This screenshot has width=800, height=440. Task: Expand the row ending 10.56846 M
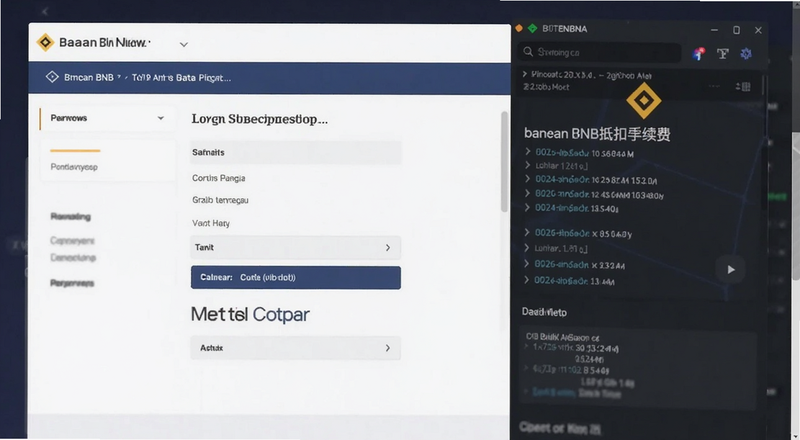[528, 152]
